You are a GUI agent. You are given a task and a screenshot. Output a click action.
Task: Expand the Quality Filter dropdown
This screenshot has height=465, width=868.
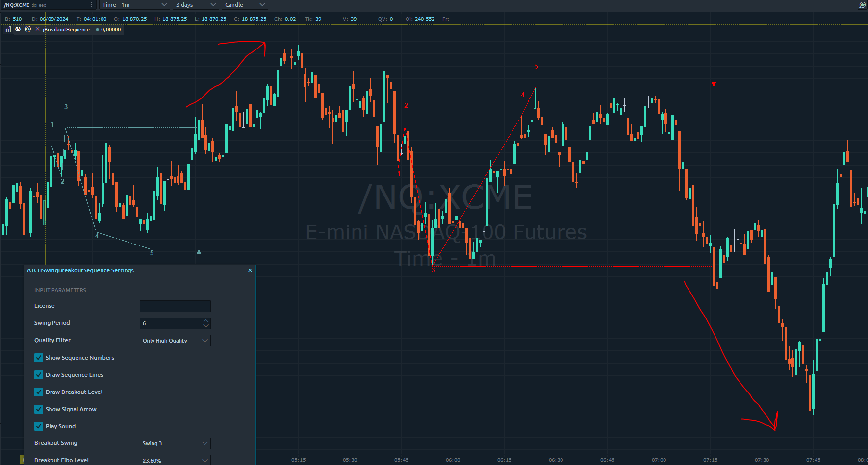point(175,341)
